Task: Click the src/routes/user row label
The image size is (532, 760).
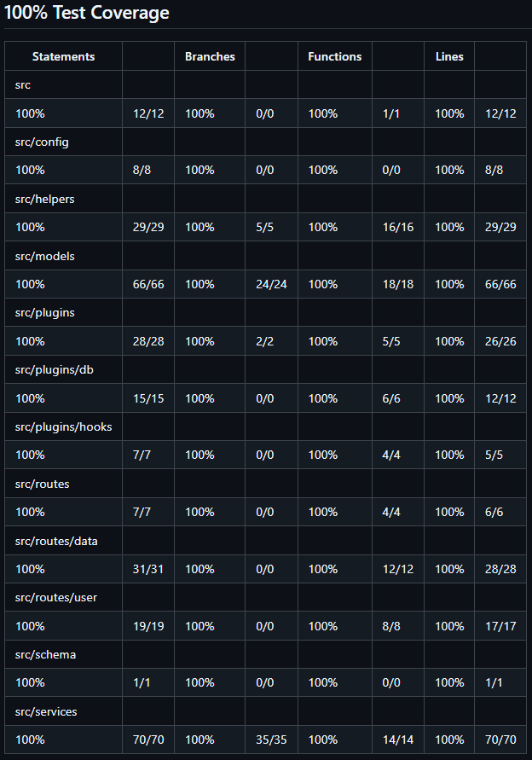Action: 56,597
